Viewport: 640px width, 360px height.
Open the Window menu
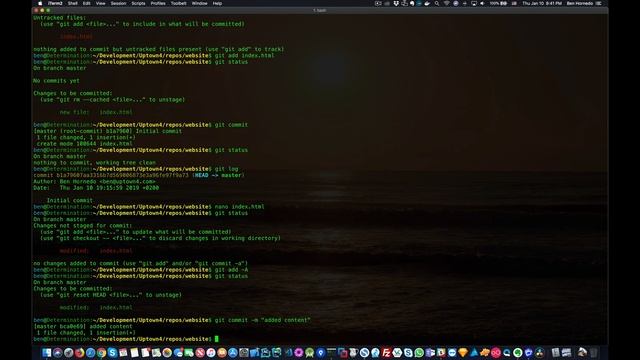(200, 3)
